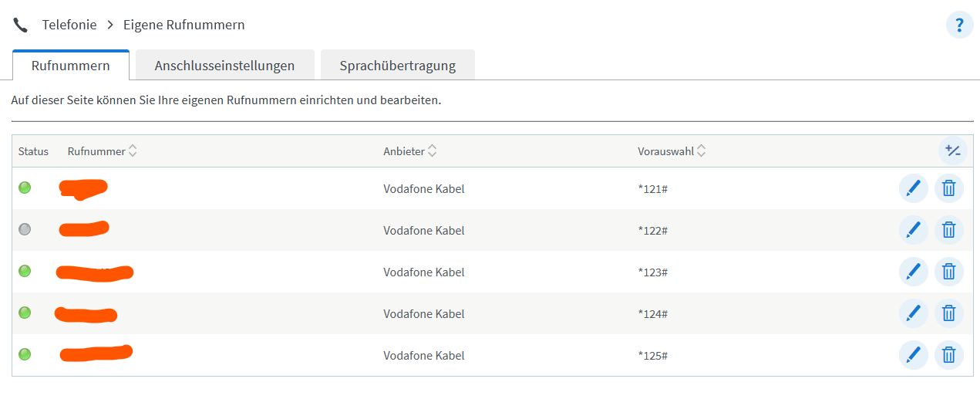The height and width of the screenshot is (416, 980).
Task: Open the Sprachübertragung tab
Action: (x=397, y=66)
